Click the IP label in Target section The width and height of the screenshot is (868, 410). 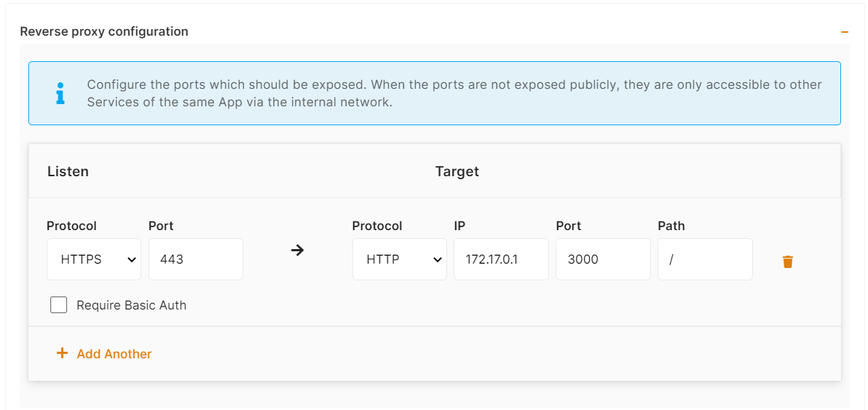[459, 226]
